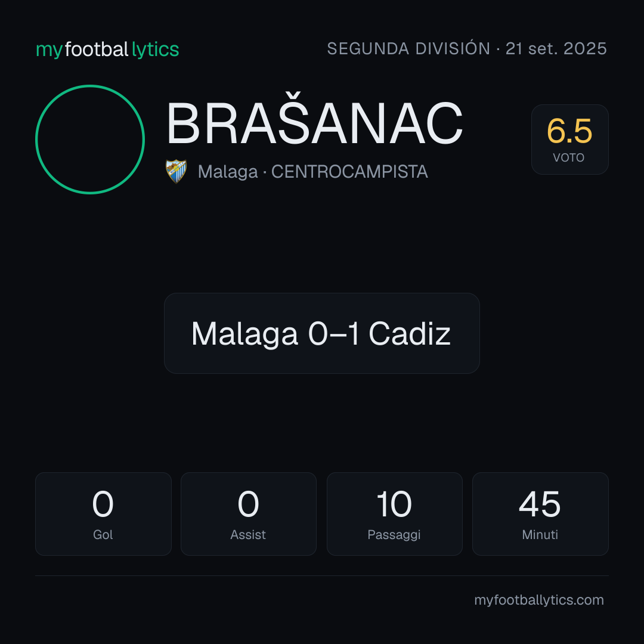
Task: Click the VOTO label under rating
Action: coord(568,157)
